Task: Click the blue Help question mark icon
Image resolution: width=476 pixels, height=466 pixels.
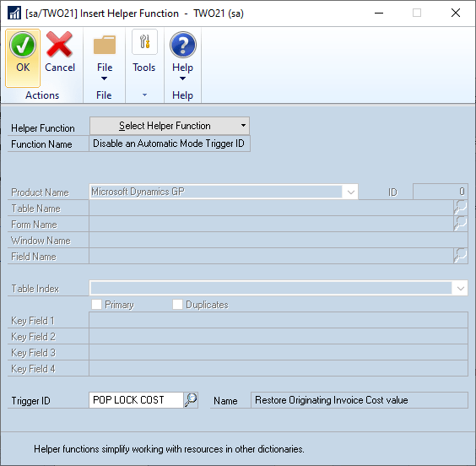Action: (183, 45)
